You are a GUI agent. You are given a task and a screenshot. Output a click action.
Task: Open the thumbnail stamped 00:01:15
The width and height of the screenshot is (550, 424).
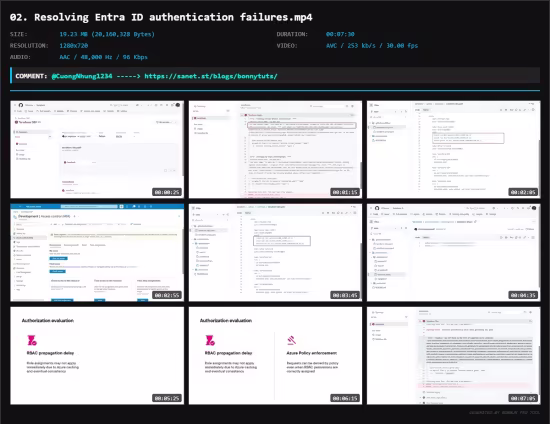coord(275,149)
